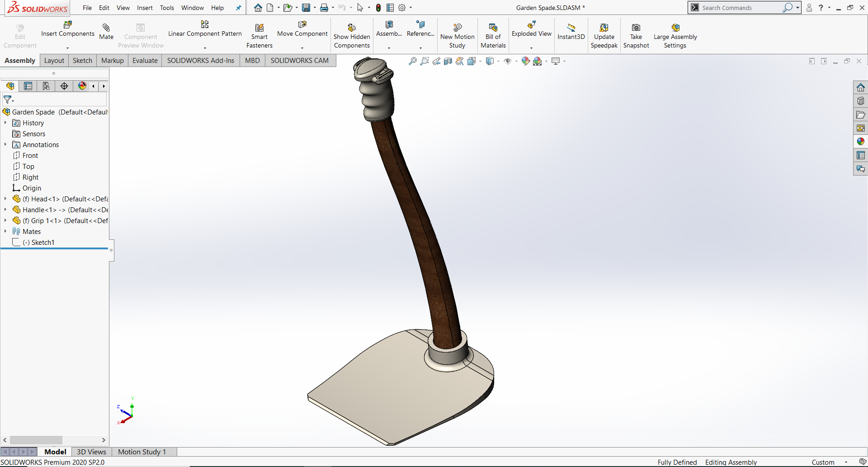The height and width of the screenshot is (467, 868).
Task: Select the Mate tool
Action: pos(106,32)
